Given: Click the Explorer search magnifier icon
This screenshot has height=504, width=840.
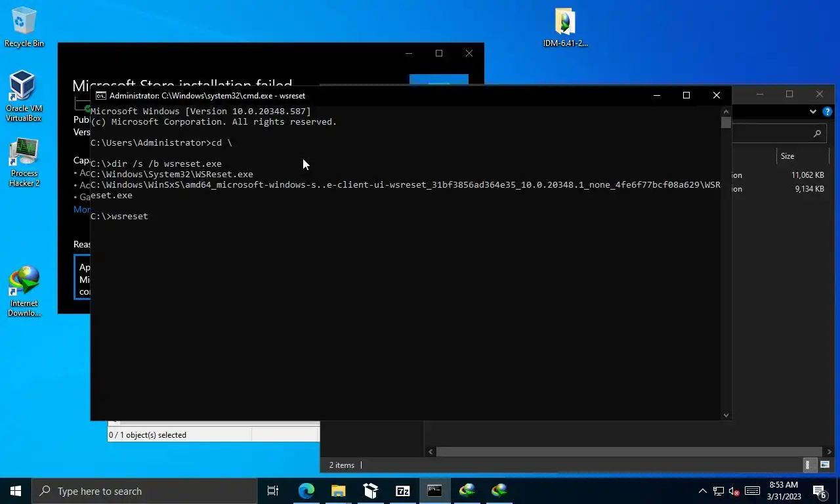Looking at the screenshot, I should [x=817, y=133].
